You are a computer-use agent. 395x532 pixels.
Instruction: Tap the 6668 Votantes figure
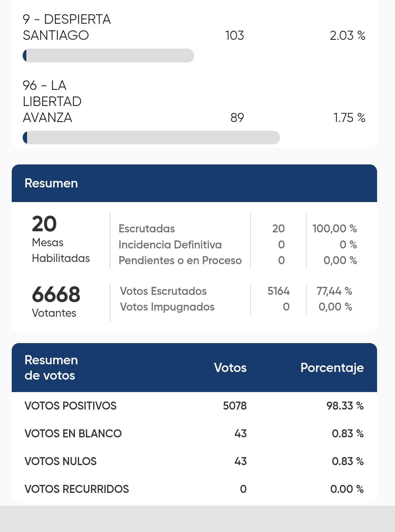point(56,301)
